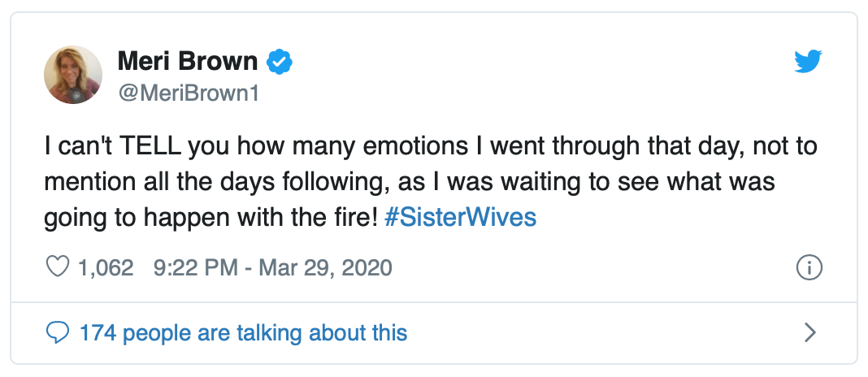Open the @MeriBrown1 handle link
868x377 pixels.
pyautogui.click(x=189, y=93)
